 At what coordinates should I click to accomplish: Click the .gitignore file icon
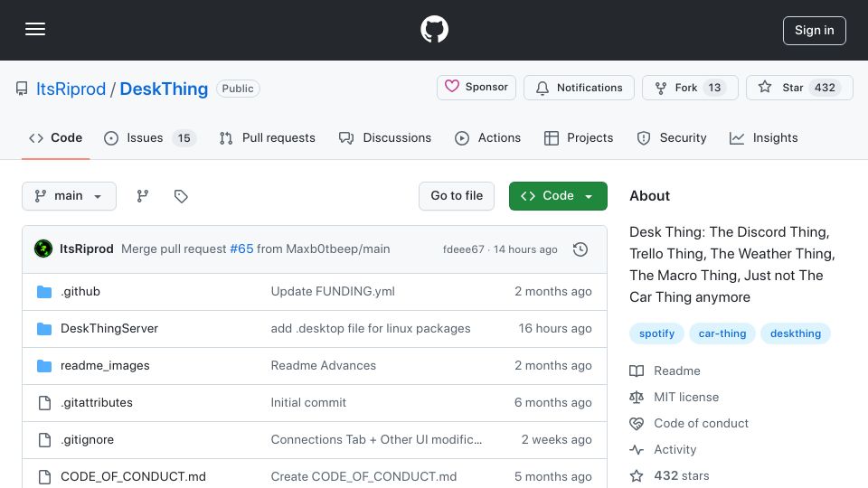tap(44, 440)
